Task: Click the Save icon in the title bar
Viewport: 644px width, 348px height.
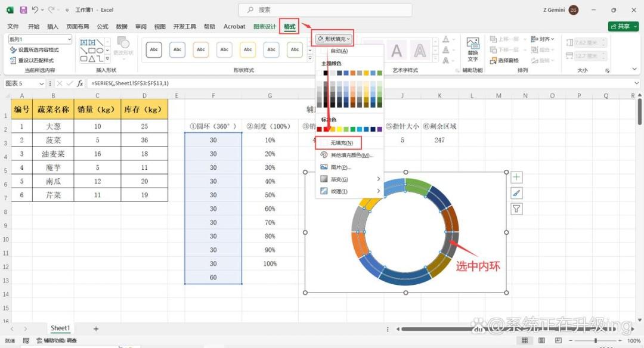Action: 23,10
